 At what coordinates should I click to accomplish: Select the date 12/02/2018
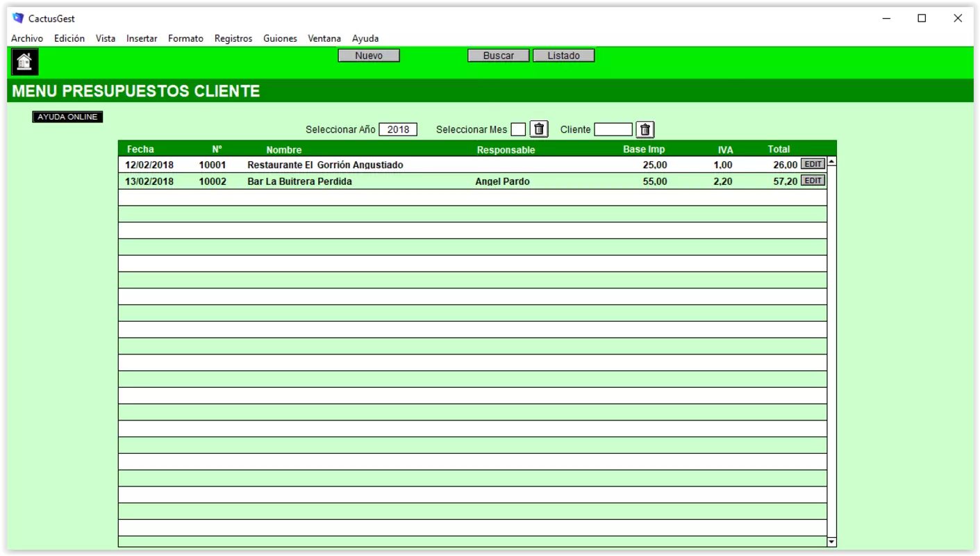(149, 165)
